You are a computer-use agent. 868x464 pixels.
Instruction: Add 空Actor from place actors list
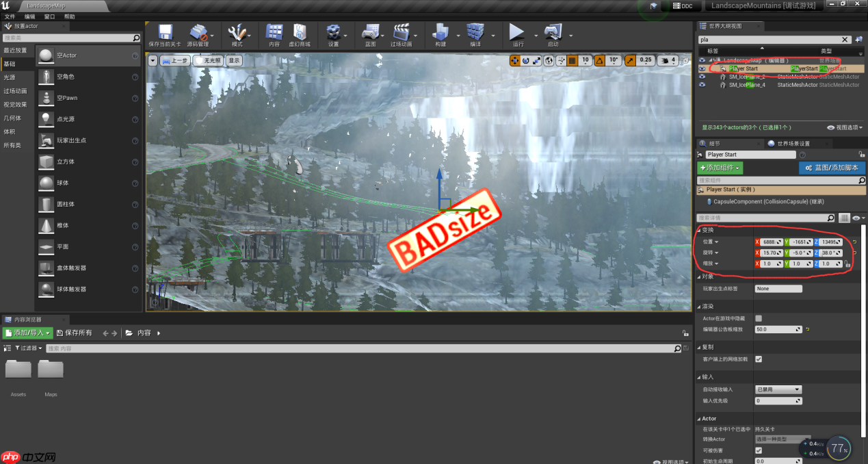88,55
